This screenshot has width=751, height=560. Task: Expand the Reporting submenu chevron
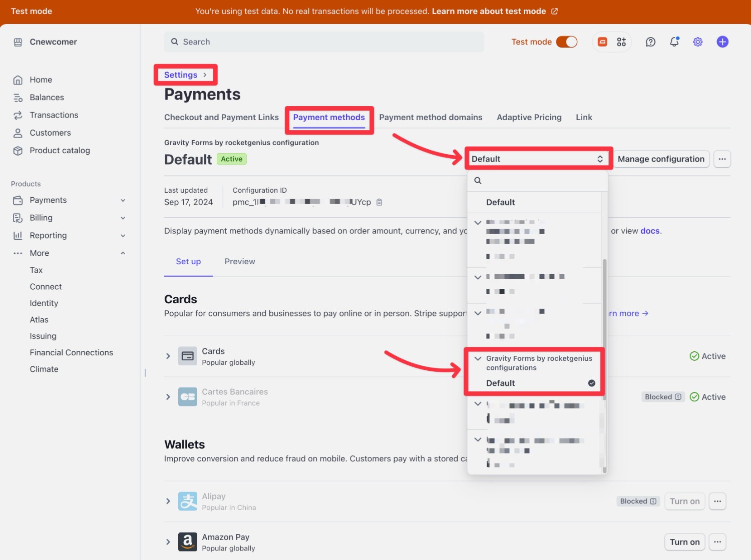(123, 235)
